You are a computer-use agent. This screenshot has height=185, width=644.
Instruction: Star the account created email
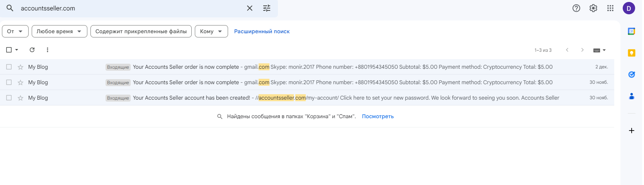point(20,98)
